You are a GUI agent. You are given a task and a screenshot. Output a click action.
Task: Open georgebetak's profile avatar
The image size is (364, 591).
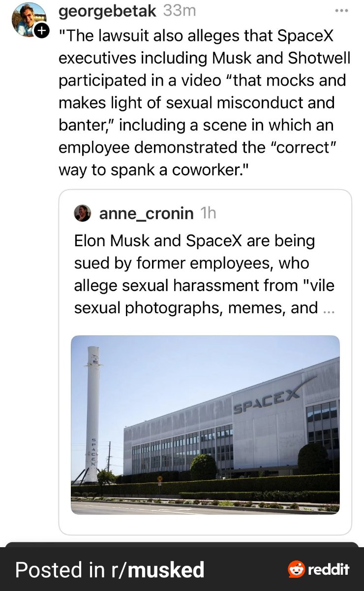point(29,19)
